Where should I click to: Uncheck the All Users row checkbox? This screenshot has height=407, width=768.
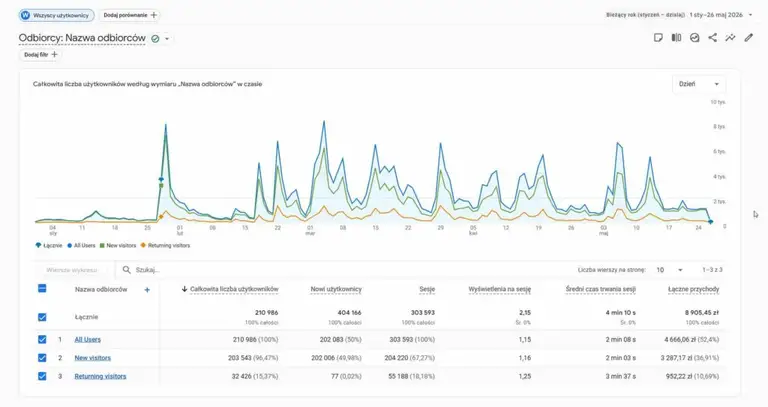tap(42, 339)
